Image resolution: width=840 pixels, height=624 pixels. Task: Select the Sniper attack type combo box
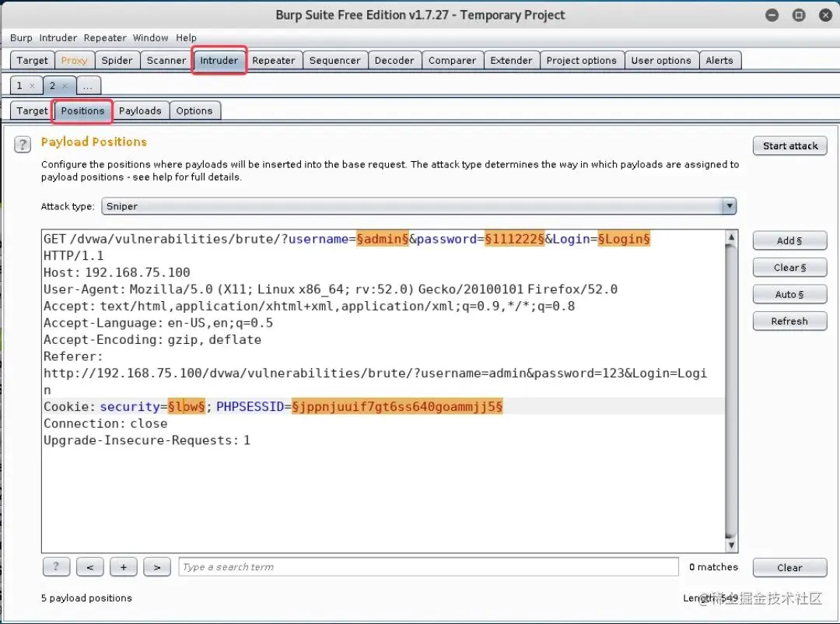click(x=419, y=206)
